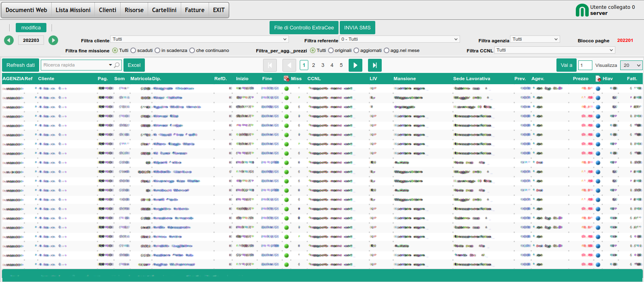Click EXIT in the top menu
The image size is (644, 282).
(x=219, y=10)
